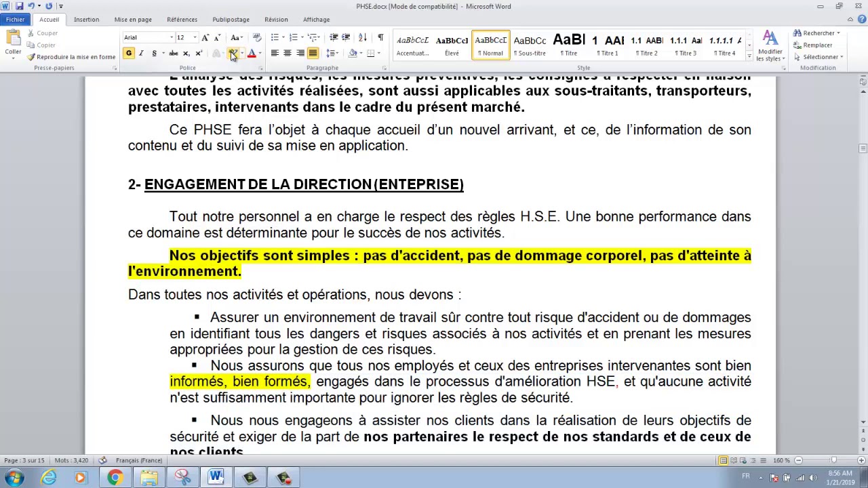
Task: Click Français (France) language indicator
Action: 139,461
